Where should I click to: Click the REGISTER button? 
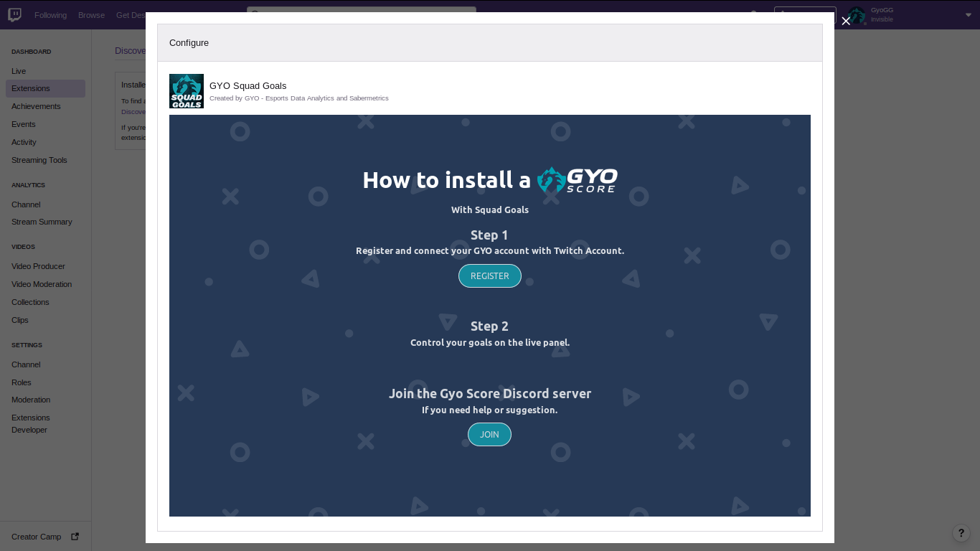tap(490, 276)
